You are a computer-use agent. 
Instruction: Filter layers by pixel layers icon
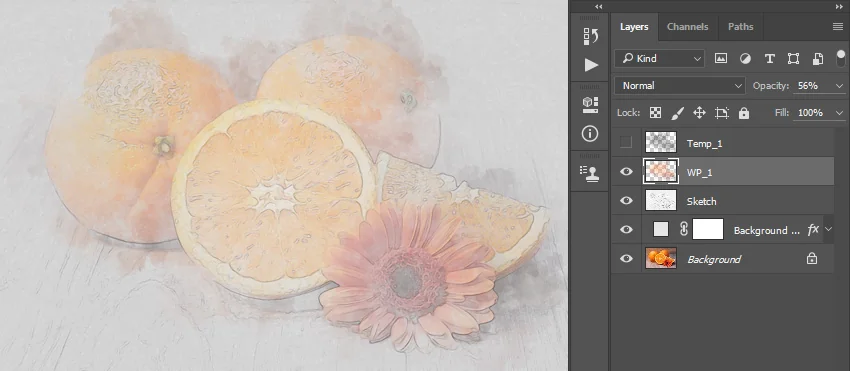(720, 59)
